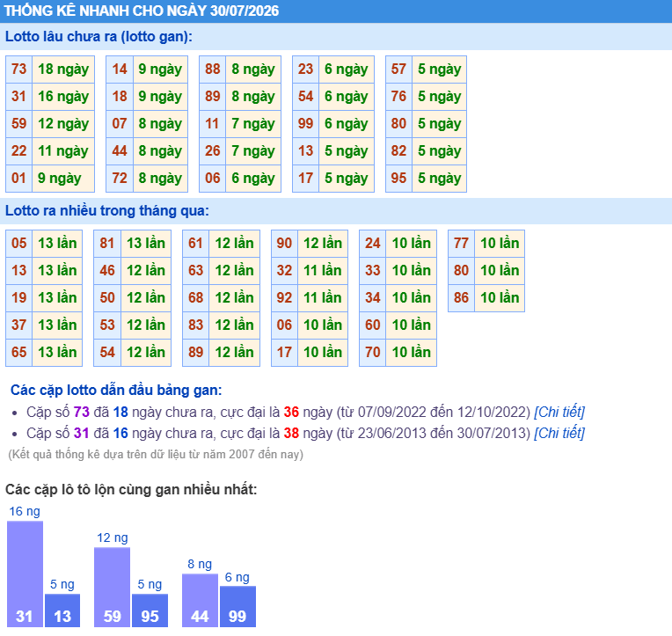Click number 72 in the lotto gan table
Screen dimensions: 672x636
pos(120,179)
